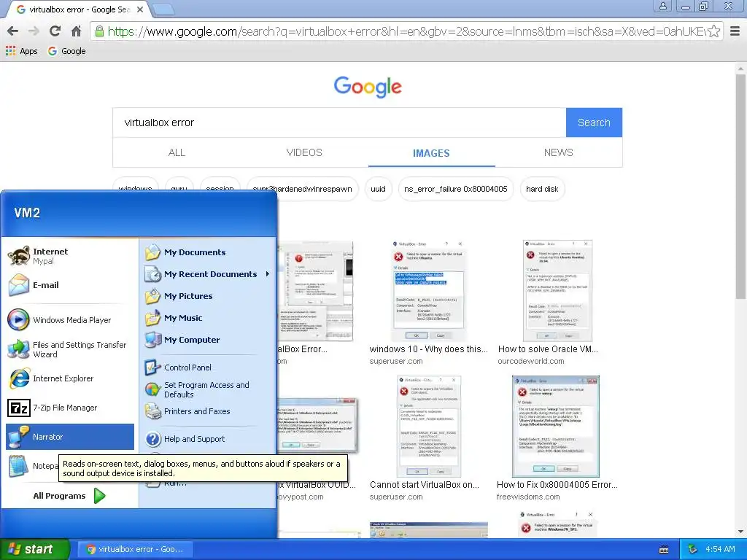Launch Files and Settings Transfer Wizard
The width and height of the screenshot is (747, 560).
click(x=70, y=349)
